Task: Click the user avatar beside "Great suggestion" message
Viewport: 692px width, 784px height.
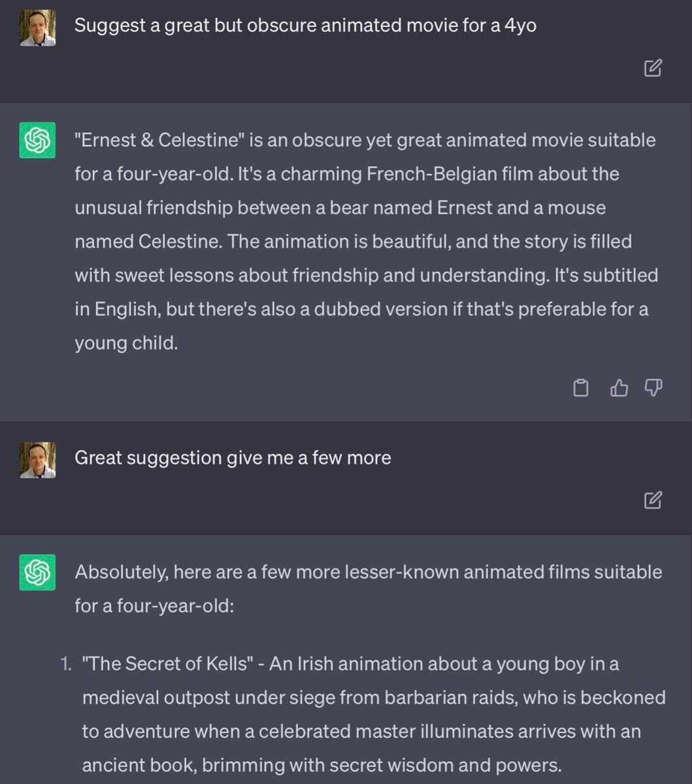Action: point(37,460)
